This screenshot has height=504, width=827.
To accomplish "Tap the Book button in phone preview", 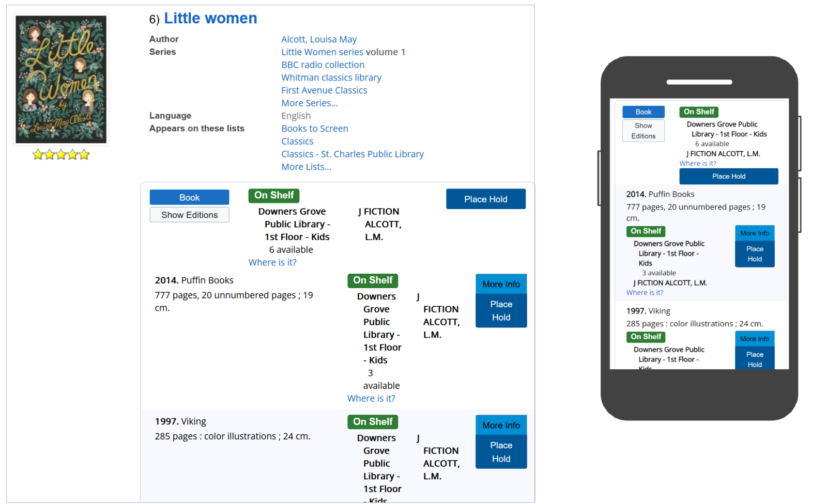I will [x=644, y=112].
